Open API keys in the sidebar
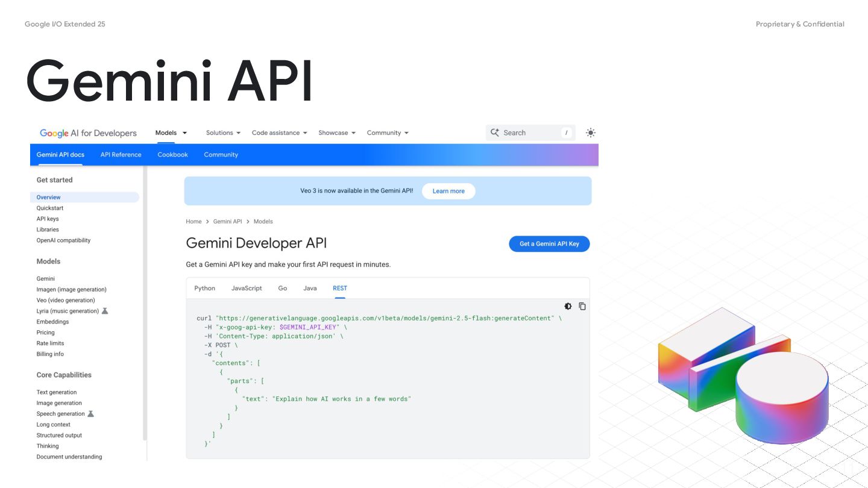Screen dimensions: 868x488 click(48, 219)
